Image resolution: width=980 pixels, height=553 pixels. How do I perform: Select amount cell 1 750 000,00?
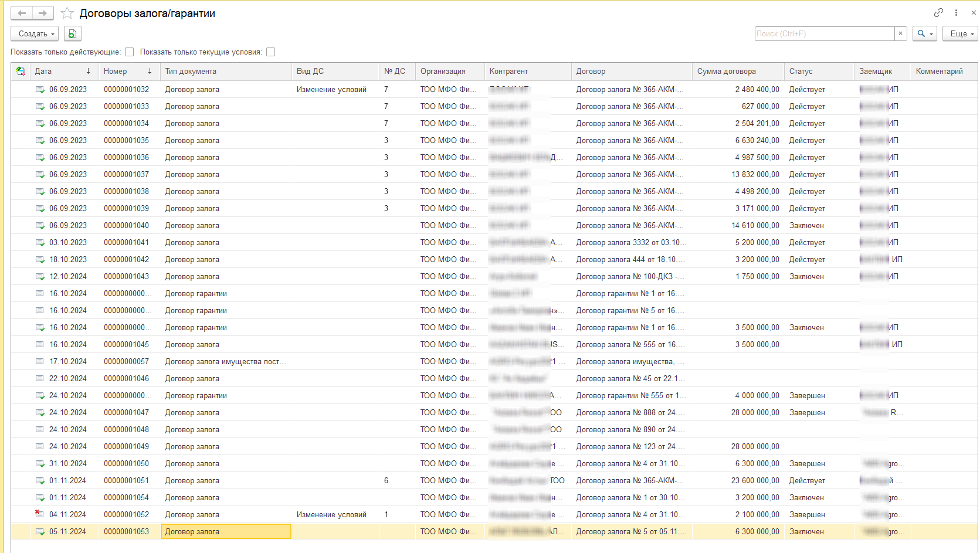pyautogui.click(x=738, y=276)
